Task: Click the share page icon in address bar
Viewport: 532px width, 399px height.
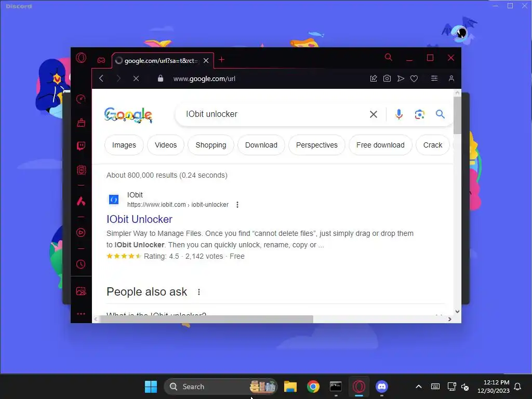Action: (x=374, y=78)
